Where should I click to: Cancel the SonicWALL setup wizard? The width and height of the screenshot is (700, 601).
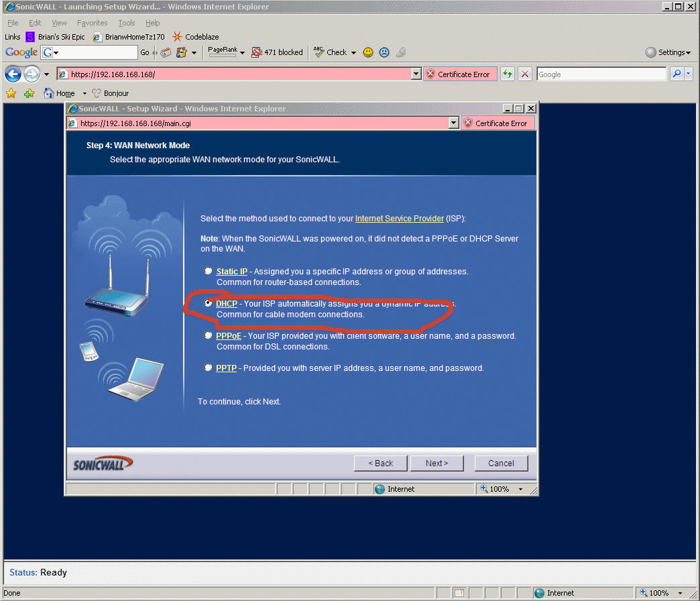pos(502,463)
